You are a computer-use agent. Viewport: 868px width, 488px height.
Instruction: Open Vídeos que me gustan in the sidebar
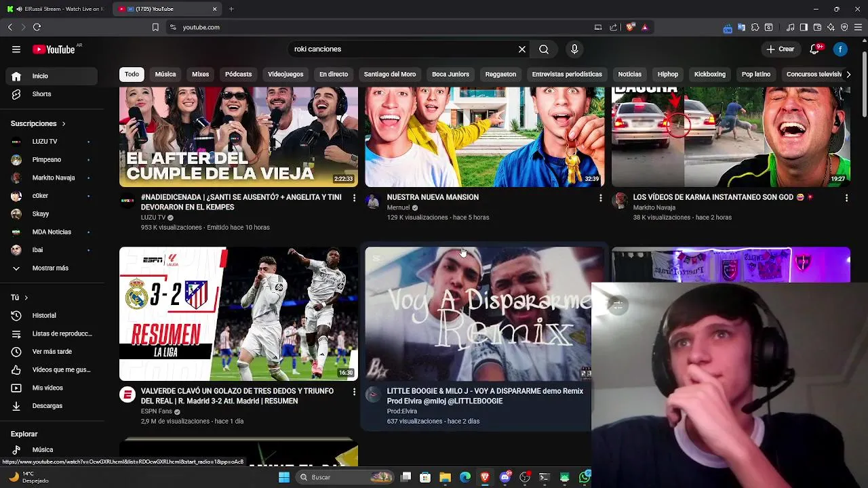pyautogui.click(x=52, y=369)
